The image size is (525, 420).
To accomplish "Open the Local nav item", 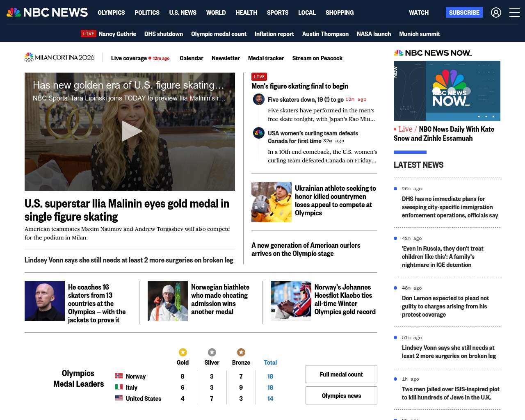I will 307,13.
